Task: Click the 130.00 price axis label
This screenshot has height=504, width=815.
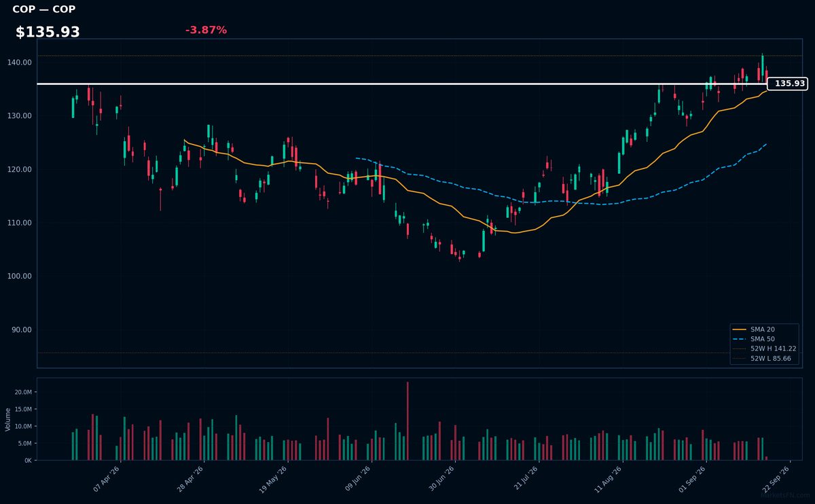Action: [x=21, y=115]
